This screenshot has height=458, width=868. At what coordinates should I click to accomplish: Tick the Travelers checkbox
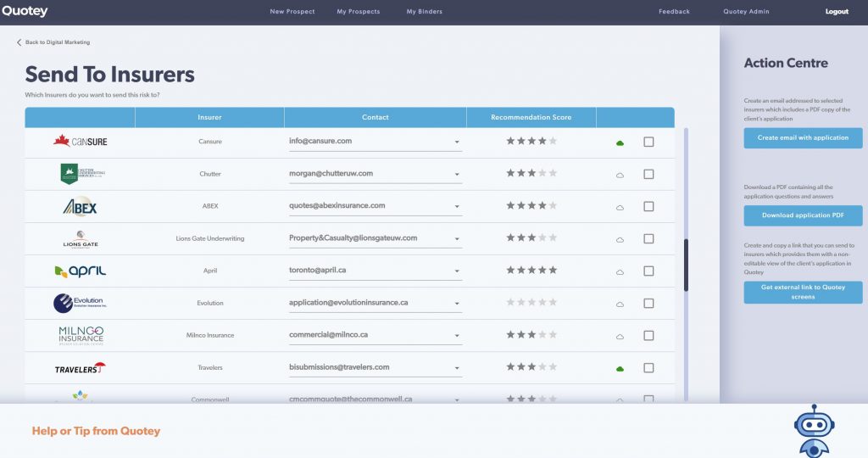[648, 368]
